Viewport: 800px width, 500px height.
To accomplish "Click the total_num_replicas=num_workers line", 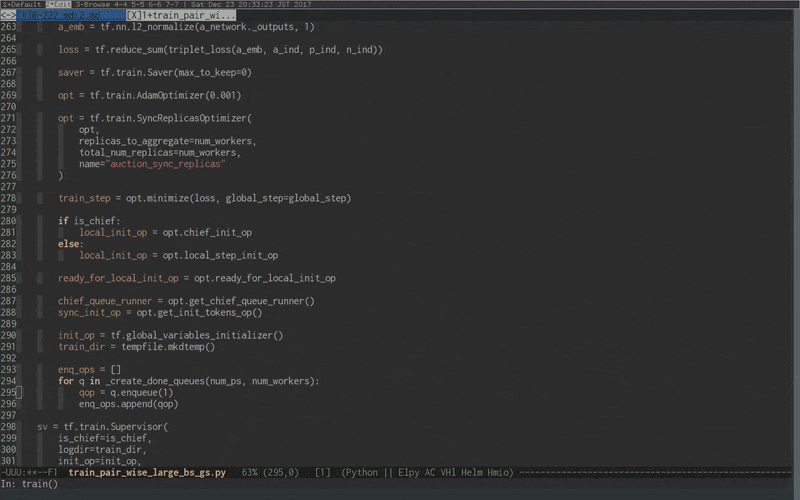I will coord(160,153).
